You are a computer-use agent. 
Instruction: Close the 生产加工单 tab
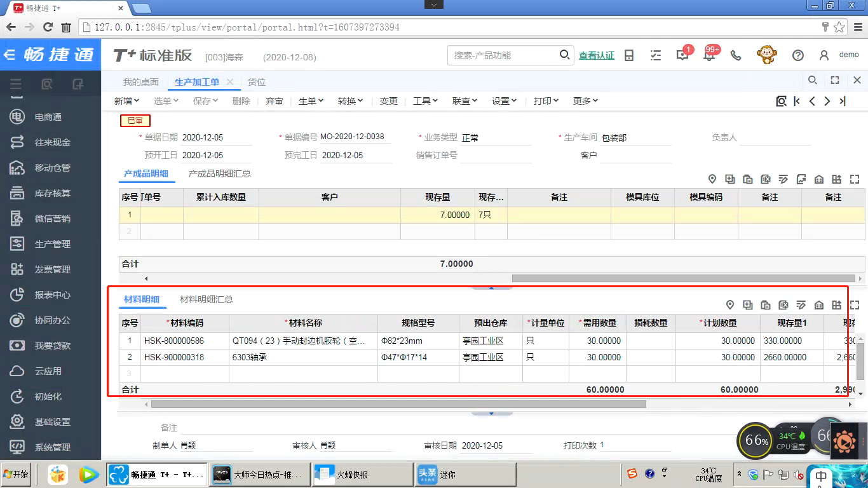pyautogui.click(x=230, y=82)
